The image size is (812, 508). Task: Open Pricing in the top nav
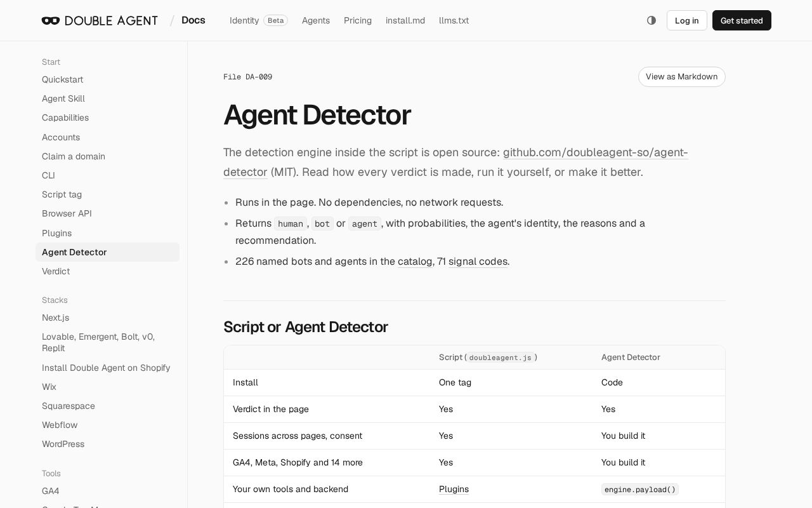click(x=358, y=20)
